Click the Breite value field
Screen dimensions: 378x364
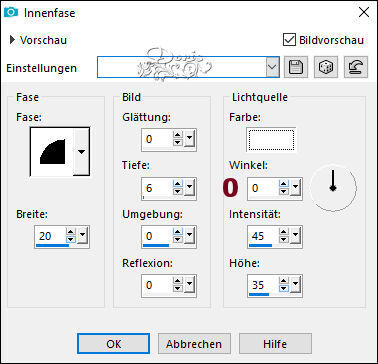pyautogui.click(x=50, y=236)
